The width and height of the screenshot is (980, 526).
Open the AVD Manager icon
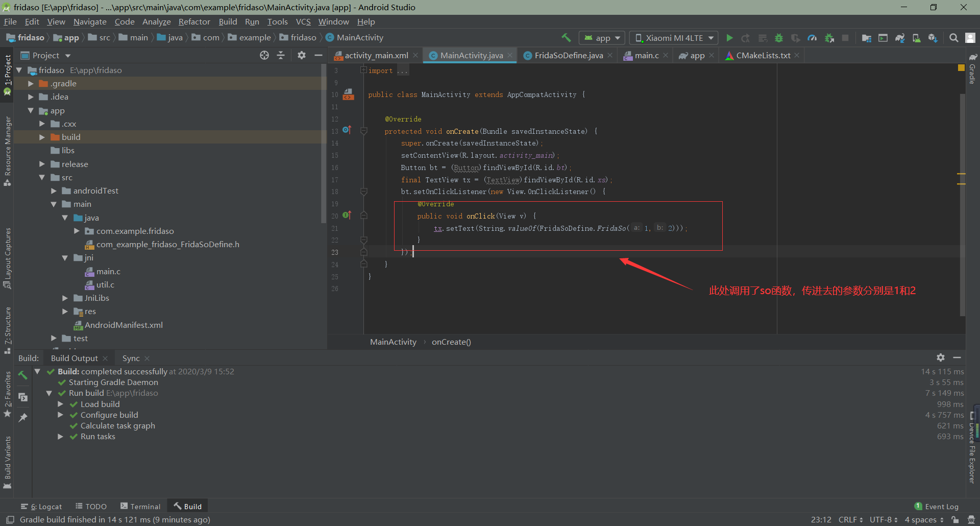point(916,38)
